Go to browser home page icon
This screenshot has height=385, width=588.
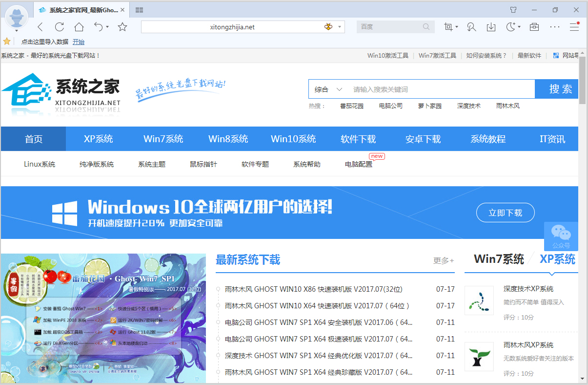tap(79, 27)
